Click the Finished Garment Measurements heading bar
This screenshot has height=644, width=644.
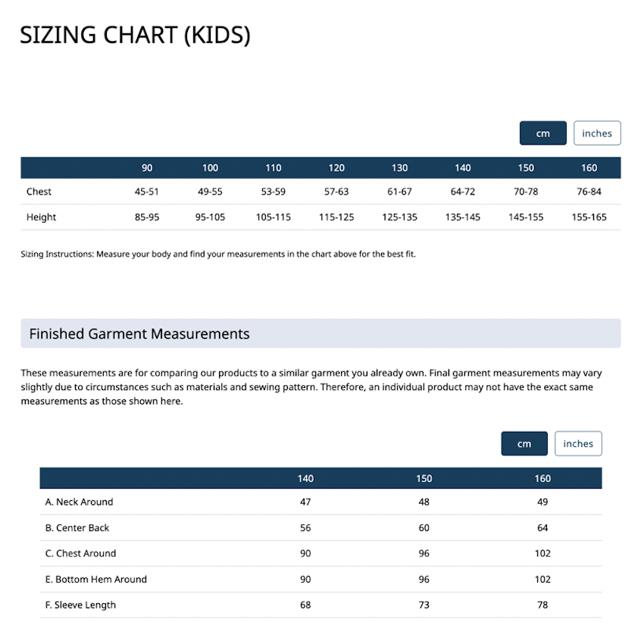(320, 333)
